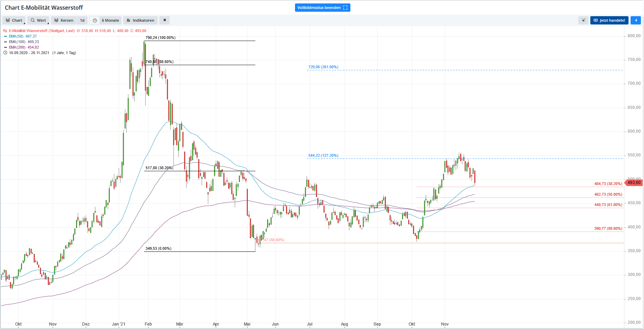The height and width of the screenshot is (329, 644).
Task: Click the clock icon on the date range row
Action: (5, 53)
